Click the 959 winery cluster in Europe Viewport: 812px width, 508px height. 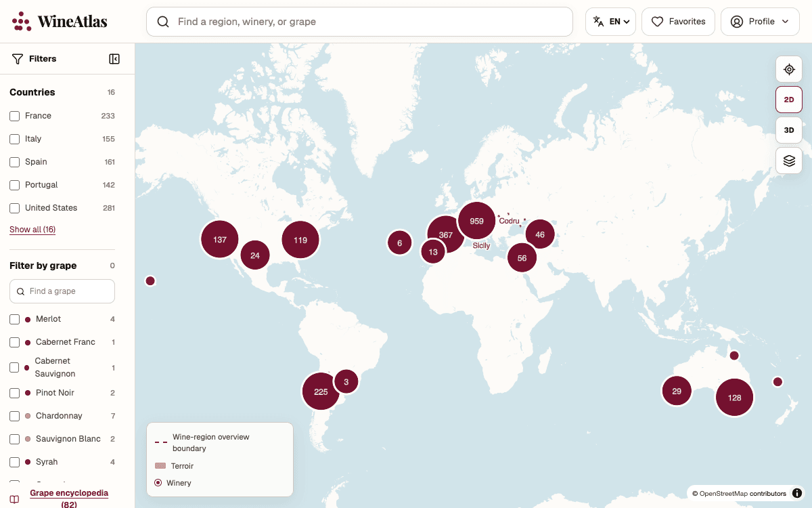[x=477, y=221]
